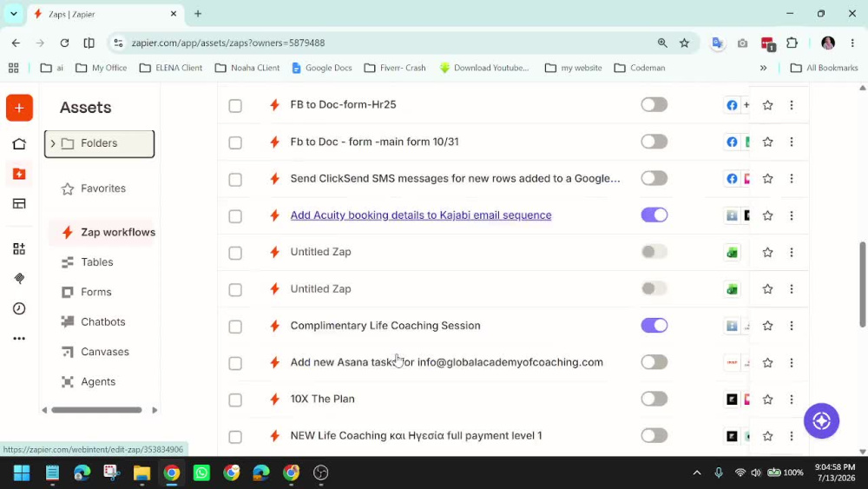
Task: Click black app icon on 10X The Plan row
Action: pos(732,400)
